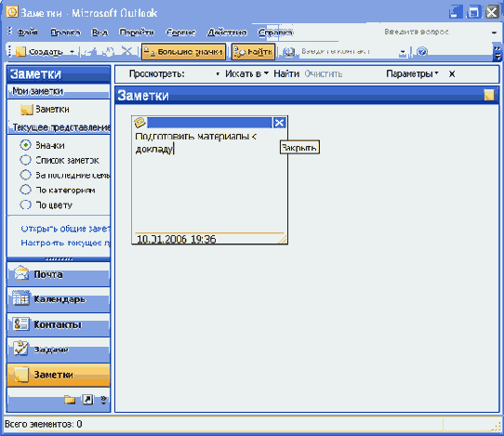
Task: Click Найти in the search pane
Action: coord(286,73)
